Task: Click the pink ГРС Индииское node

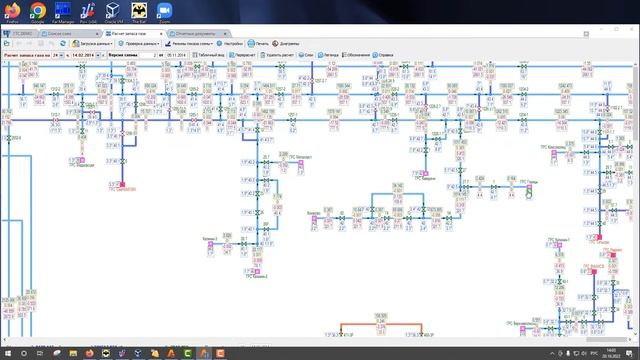Action: coord(82,160)
